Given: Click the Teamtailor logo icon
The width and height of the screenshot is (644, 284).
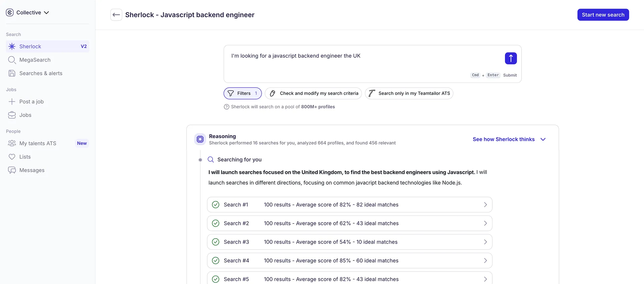Looking at the screenshot, I should coord(371,93).
